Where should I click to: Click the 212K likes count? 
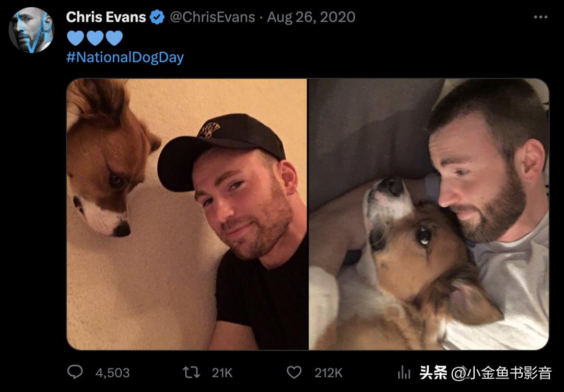(328, 373)
